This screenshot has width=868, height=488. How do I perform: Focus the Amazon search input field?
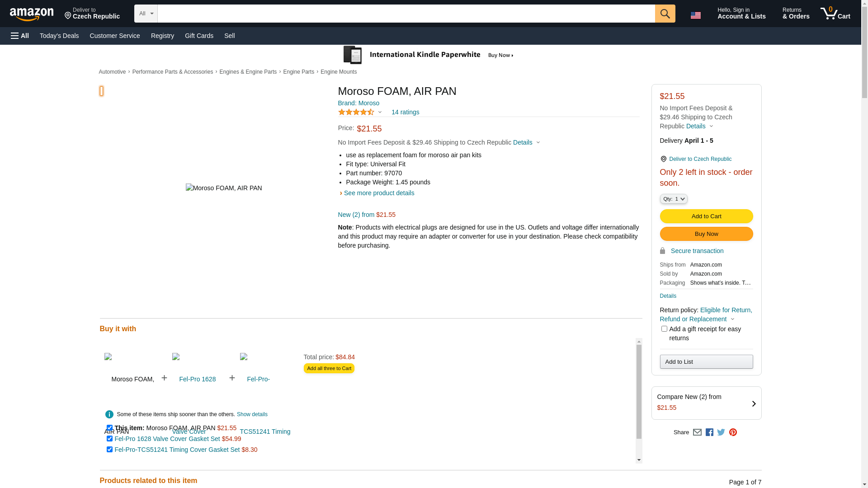[406, 14]
